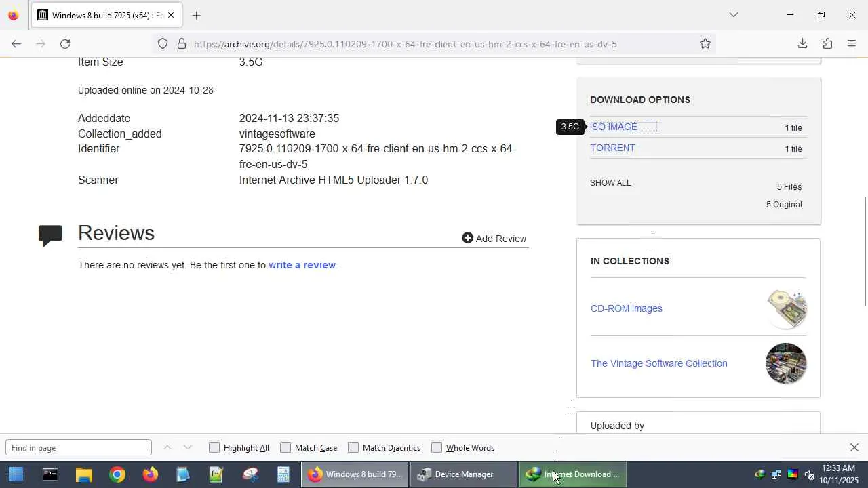Viewport: 868px width, 488px height.
Task: Click the Identifier value starting with 7925.0.110209
Action: pos(377,157)
